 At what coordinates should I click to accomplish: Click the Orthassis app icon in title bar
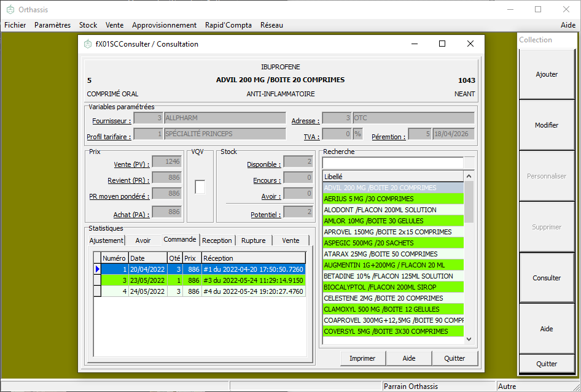pyautogui.click(x=10, y=10)
